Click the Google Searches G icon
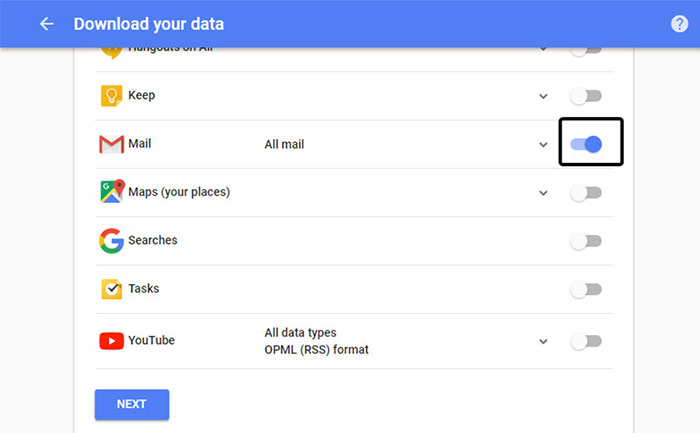 (x=111, y=240)
